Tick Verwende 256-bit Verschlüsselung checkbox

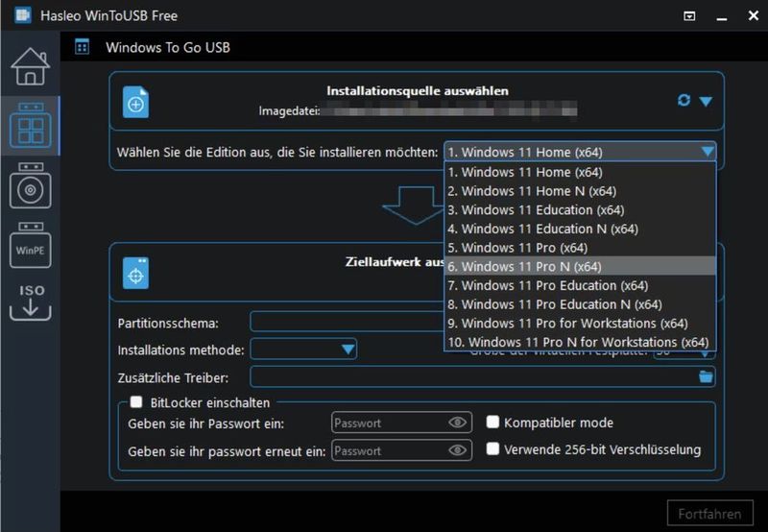click(x=492, y=448)
